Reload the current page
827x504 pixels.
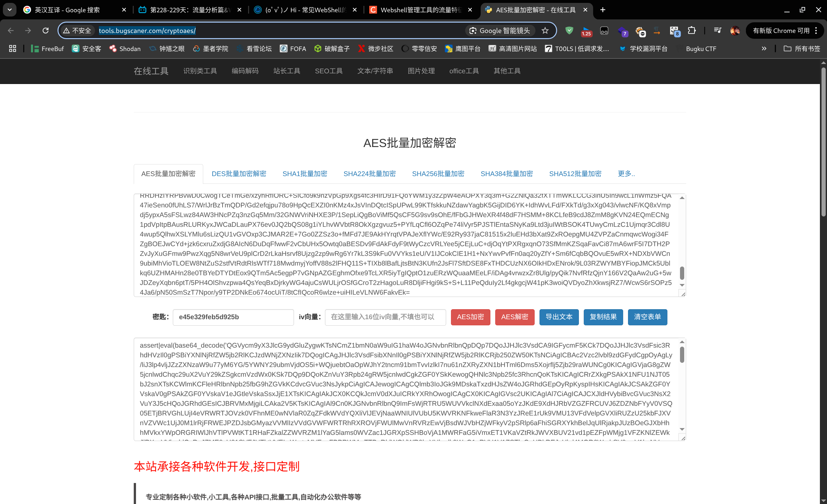point(46,31)
